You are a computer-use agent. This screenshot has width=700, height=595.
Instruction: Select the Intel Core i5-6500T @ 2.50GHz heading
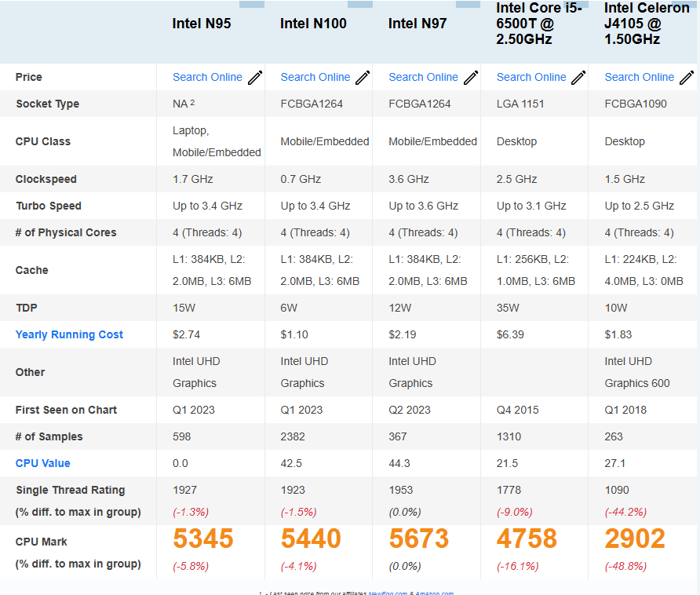tap(539, 24)
